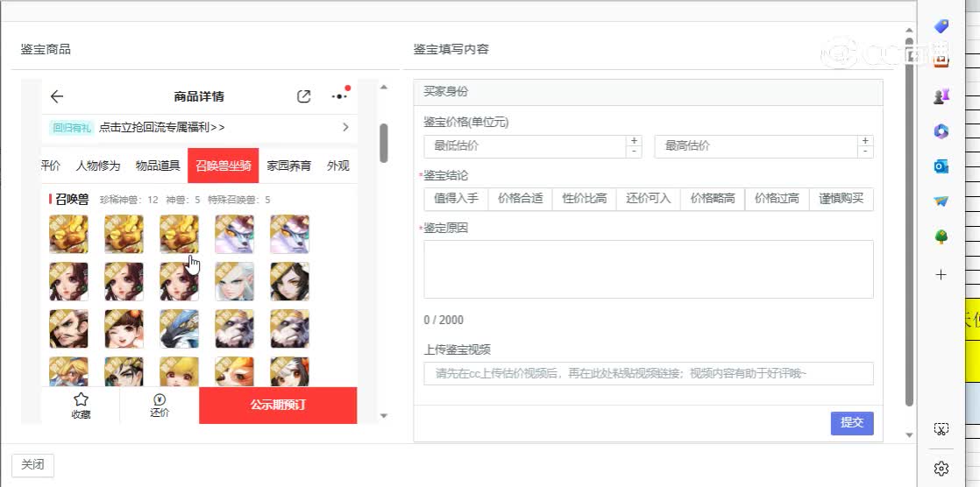Click the product panel's scrollbar thumb
Screen dimensions: 980x487
pyautogui.click(x=384, y=143)
